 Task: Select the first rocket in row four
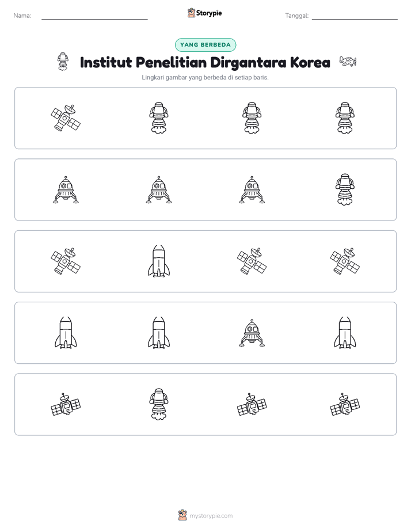pyautogui.click(x=66, y=333)
